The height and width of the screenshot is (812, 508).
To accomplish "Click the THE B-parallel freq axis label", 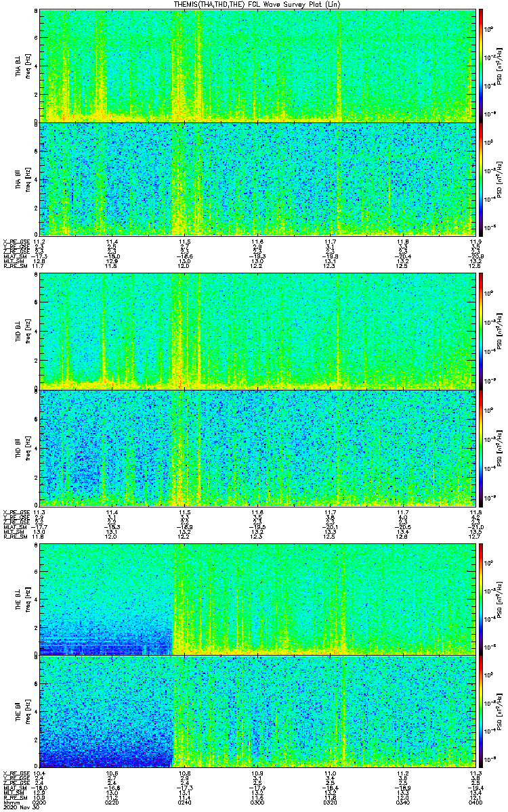I will (27, 710).
